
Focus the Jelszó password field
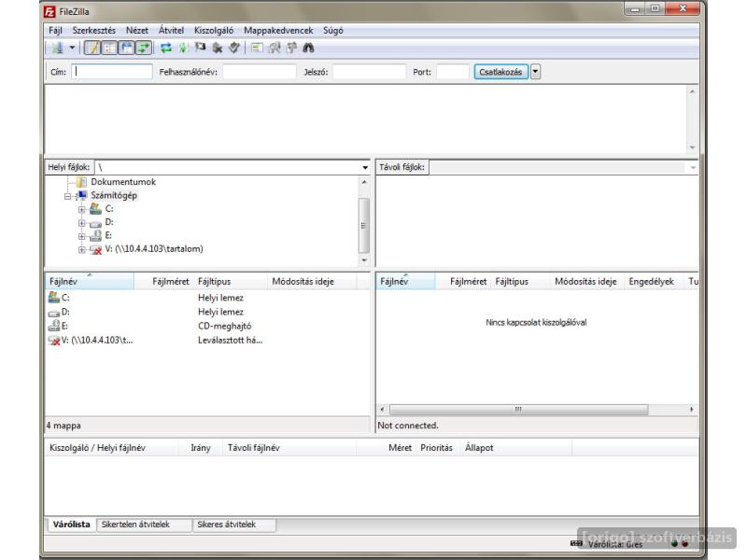click(369, 72)
